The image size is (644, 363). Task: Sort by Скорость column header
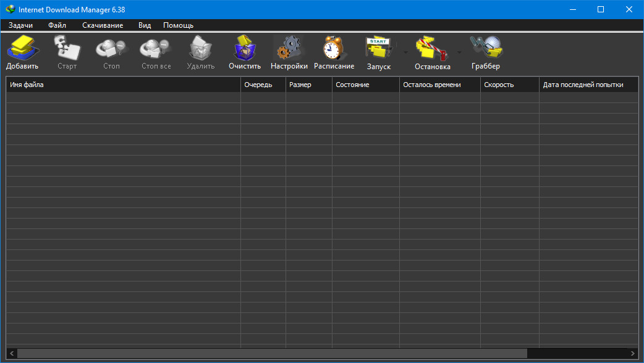pos(509,85)
